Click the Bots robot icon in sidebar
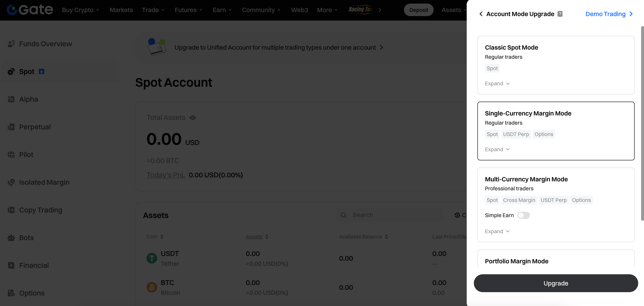The height and width of the screenshot is (306, 644). [11, 238]
